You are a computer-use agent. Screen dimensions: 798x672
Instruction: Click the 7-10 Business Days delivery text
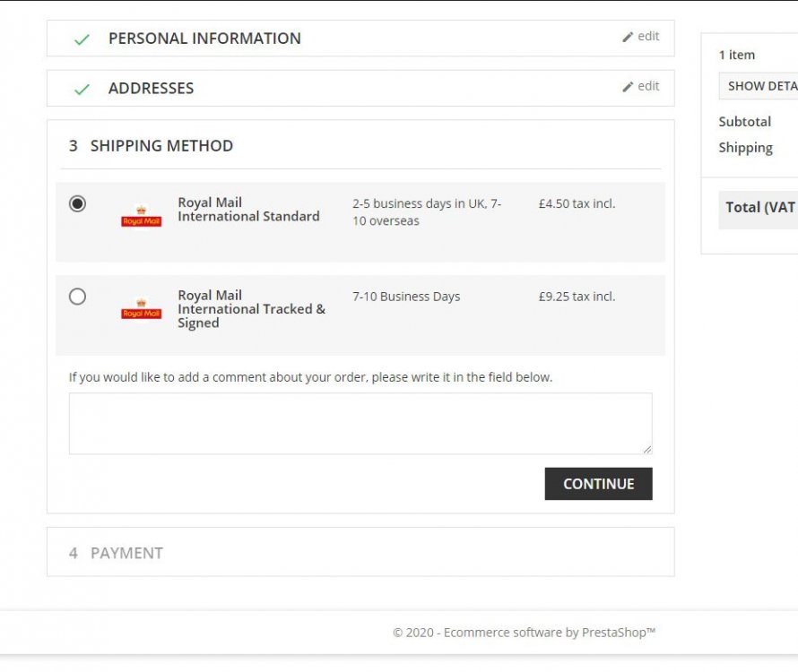(x=406, y=297)
